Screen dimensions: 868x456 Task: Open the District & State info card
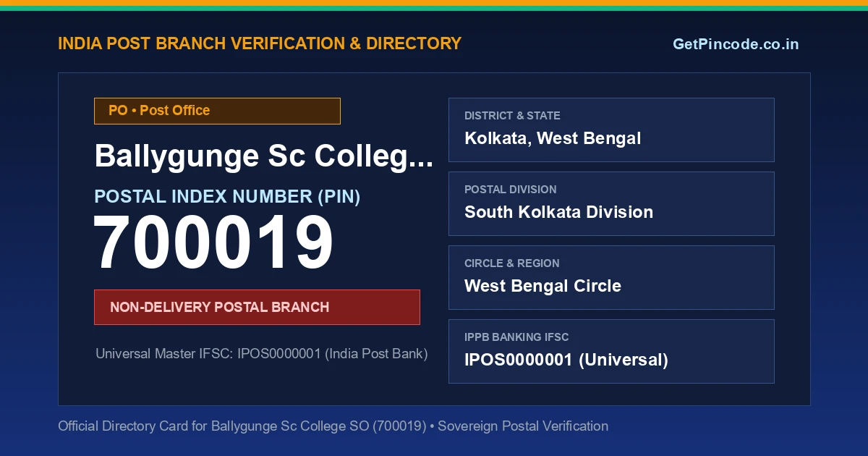click(611, 130)
